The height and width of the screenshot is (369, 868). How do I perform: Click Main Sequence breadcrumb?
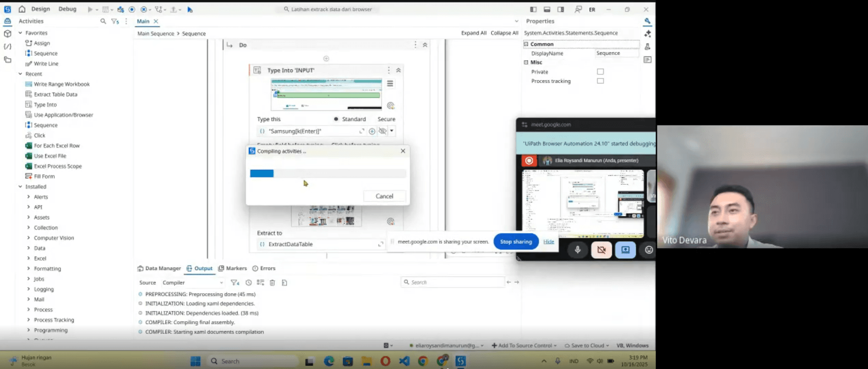point(156,34)
